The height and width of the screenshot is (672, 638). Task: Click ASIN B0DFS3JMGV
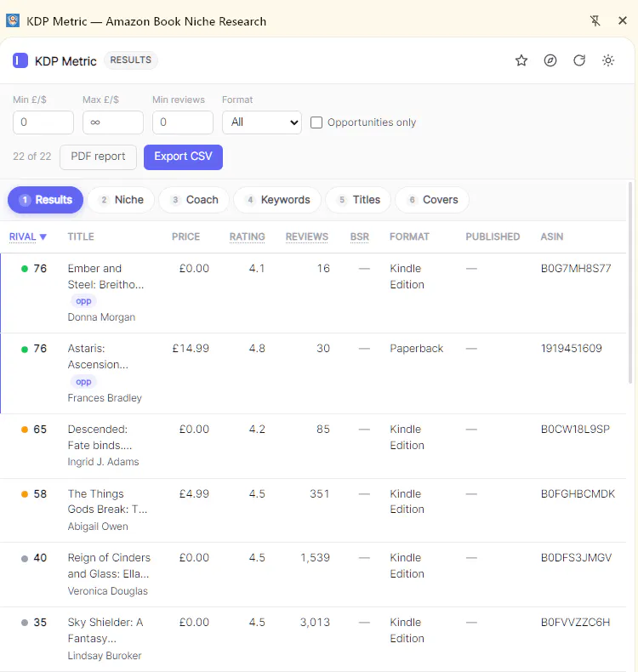[x=576, y=558]
